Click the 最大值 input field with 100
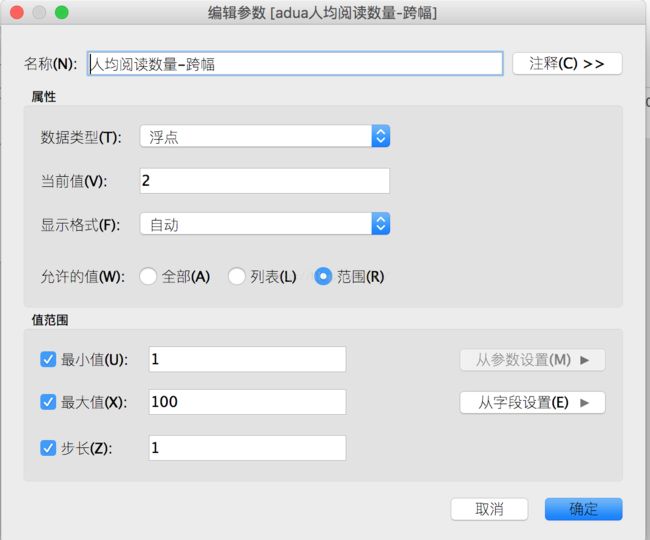The image size is (650, 540). click(x=247, y=402)
